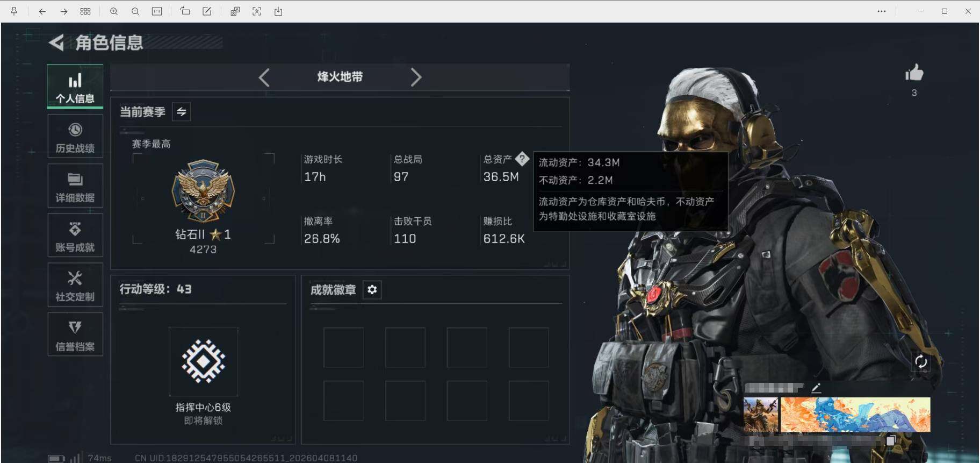This screenshot has height=463, width=980.
Task: Click the 钻石II rank emblem
Action: tap(203, 191)
